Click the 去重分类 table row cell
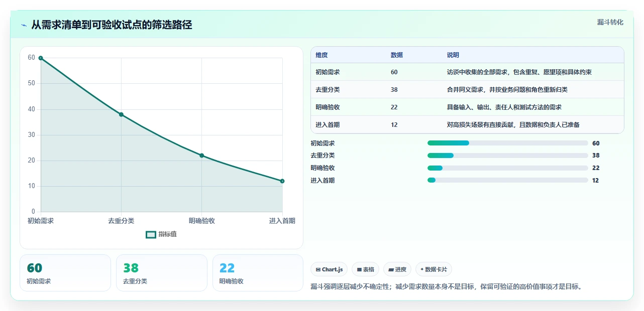Screen dimensions: 644x311 tap(328, 90)
